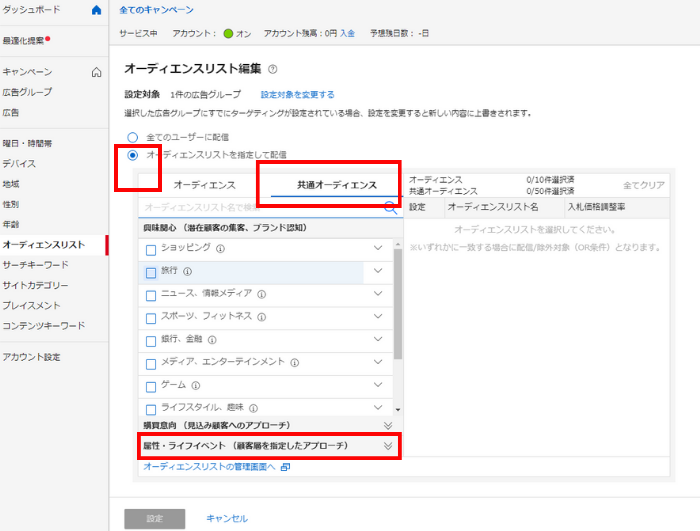Check the ショッピング checkbox
Image resolution: width=700 pixels, height=531 pixels.
coord(151,250)
